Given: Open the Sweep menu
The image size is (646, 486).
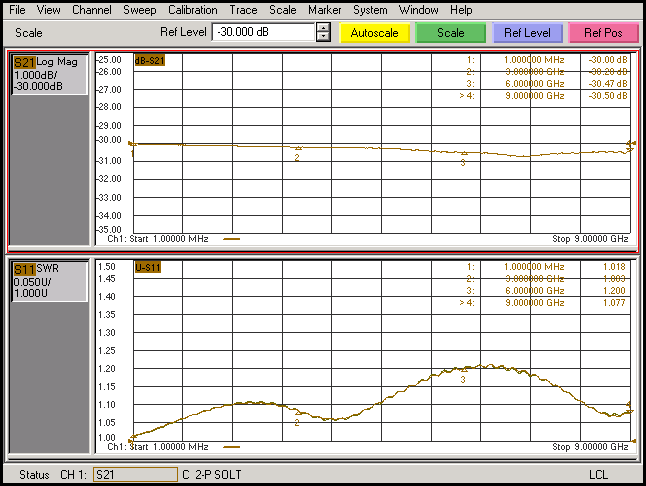Looking at the screenshot, I should 139,10.
